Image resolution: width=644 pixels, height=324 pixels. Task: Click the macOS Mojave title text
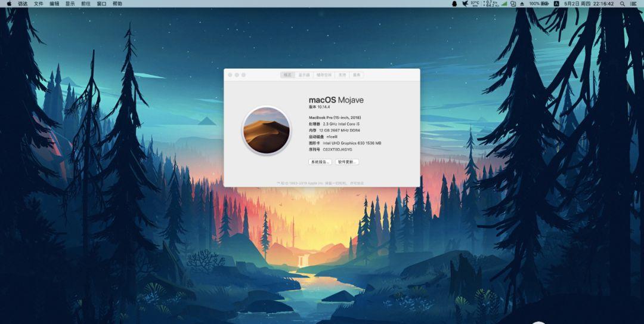tap(336, 100)
